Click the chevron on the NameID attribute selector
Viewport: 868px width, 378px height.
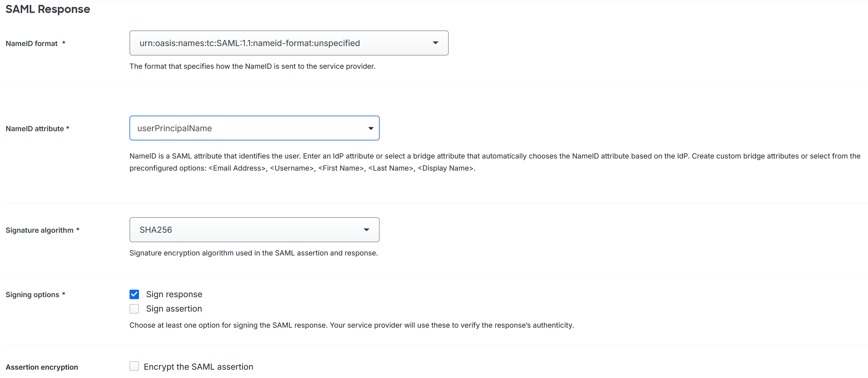pos(371,128)
